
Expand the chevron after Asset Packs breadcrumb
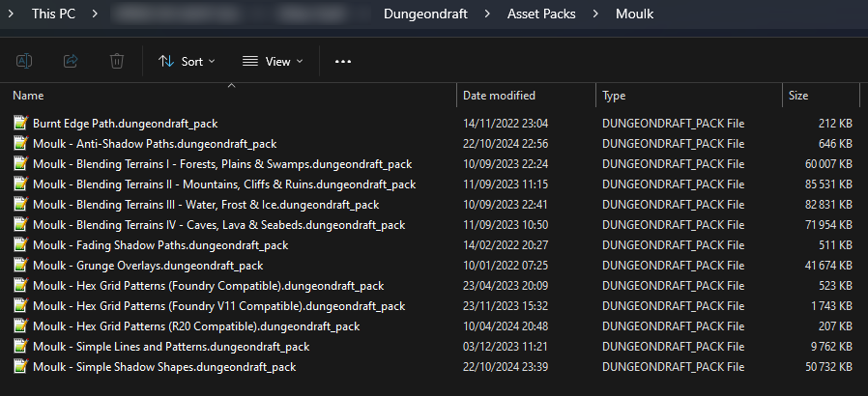(595, 14)
